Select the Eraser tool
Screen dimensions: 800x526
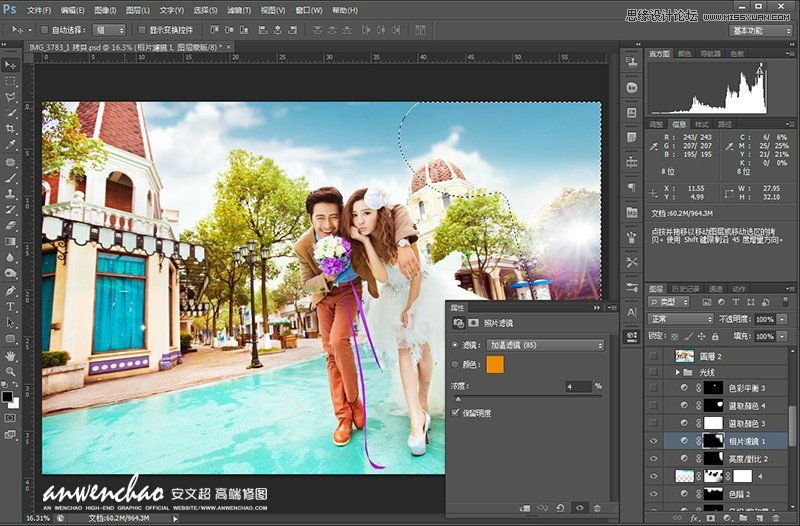pos(10,226)
